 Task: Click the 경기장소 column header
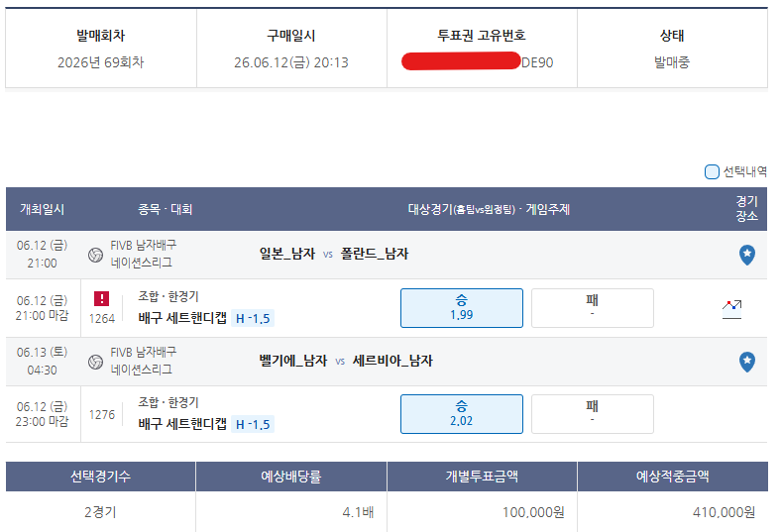click(746, 208)
